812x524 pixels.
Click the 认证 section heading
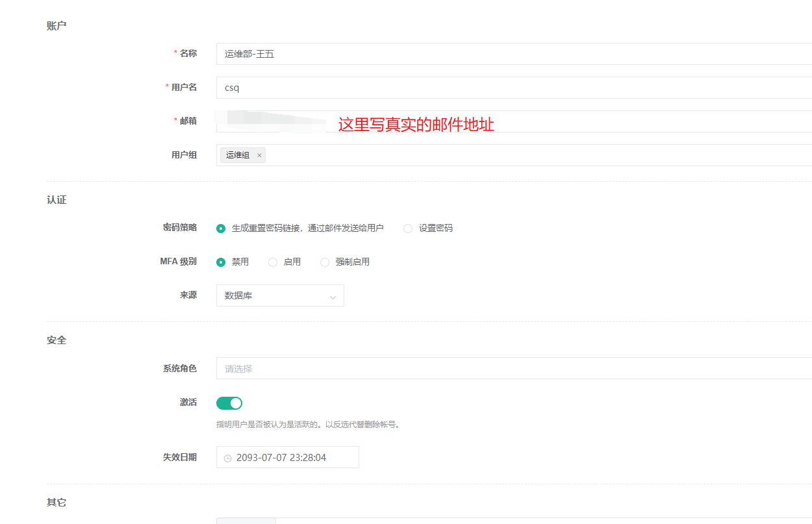click(57, 200)
